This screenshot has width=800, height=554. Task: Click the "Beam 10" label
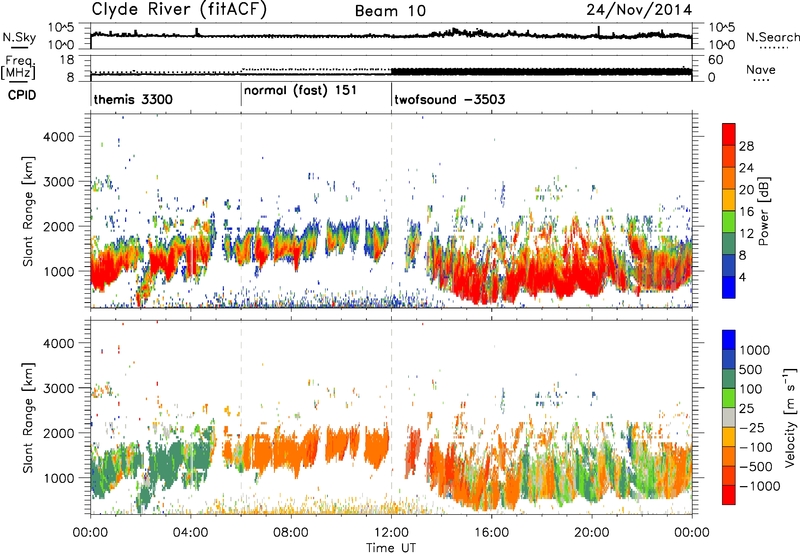[390, 11]
